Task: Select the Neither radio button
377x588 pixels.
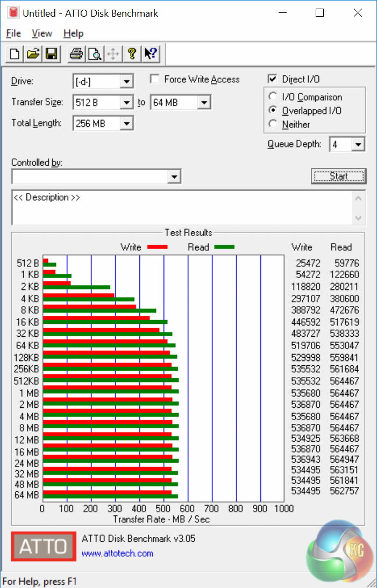Action: (273, 124)
